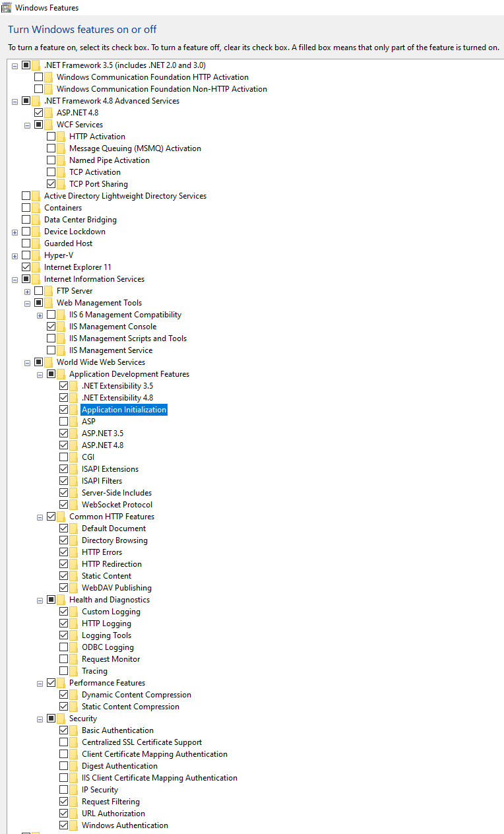Click folder icon beside Directory Browsing

(74, 540)
